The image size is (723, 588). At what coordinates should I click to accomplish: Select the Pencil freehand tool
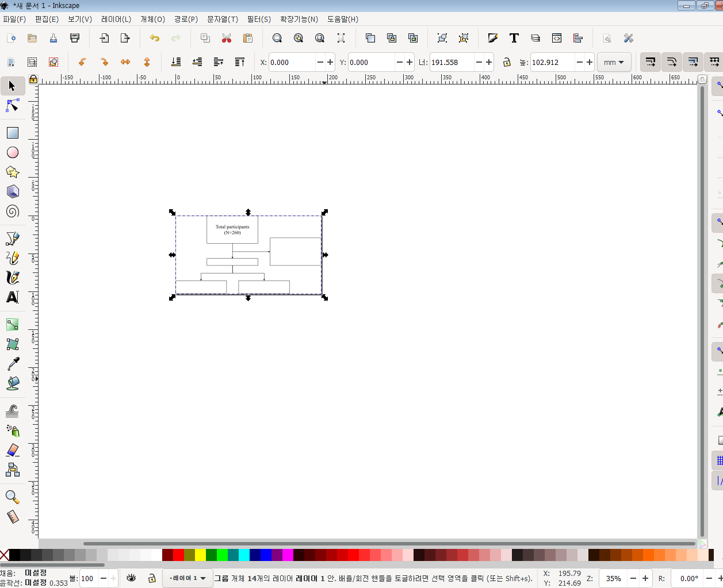[x=12, y=258]
